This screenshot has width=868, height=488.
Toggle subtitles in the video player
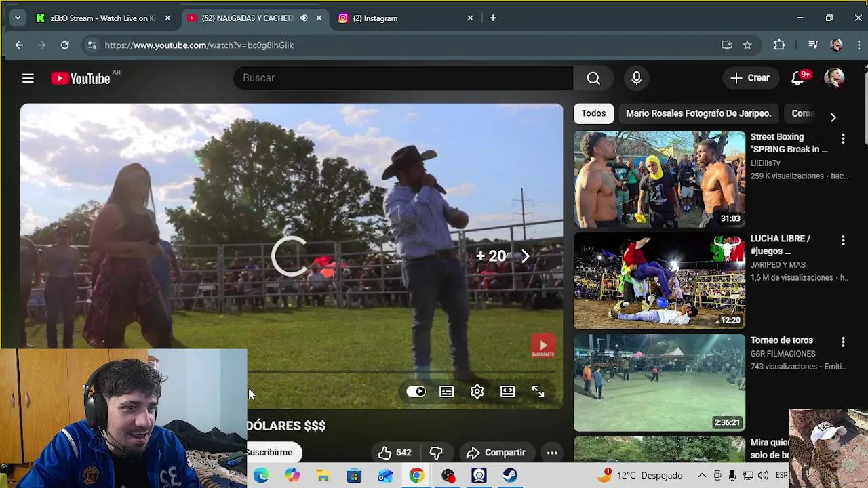pyautogui.click(x=447, y=392)
